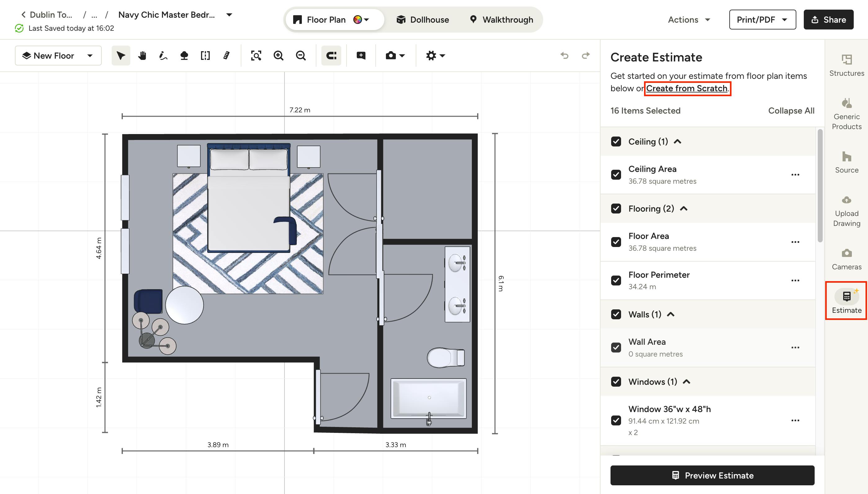Activate the hand pan tool
The height and width of the screenshot is (494, 868).
(142, 56)
